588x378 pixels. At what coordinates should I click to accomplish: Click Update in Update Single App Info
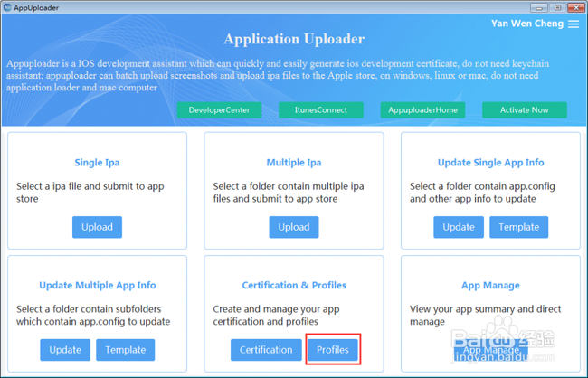click(459, 227)
